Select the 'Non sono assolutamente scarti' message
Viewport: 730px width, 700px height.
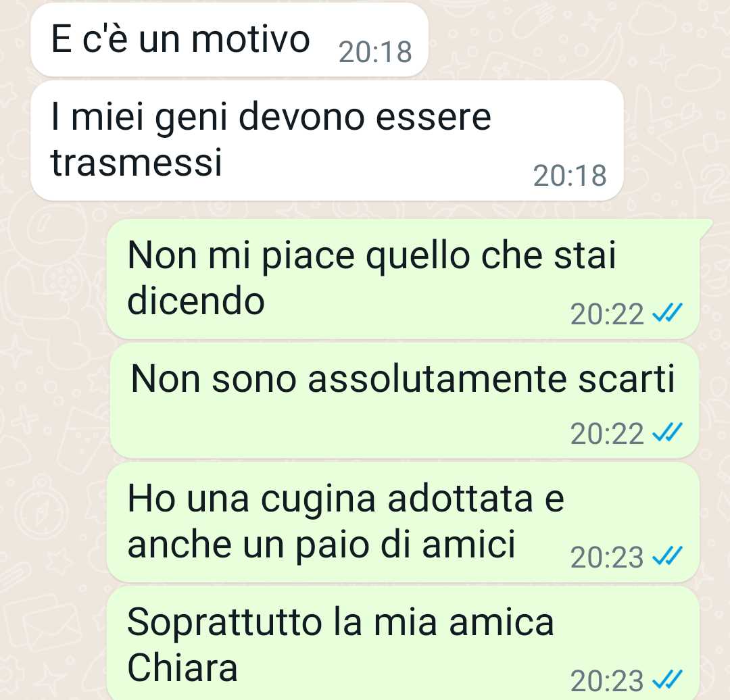404,401
